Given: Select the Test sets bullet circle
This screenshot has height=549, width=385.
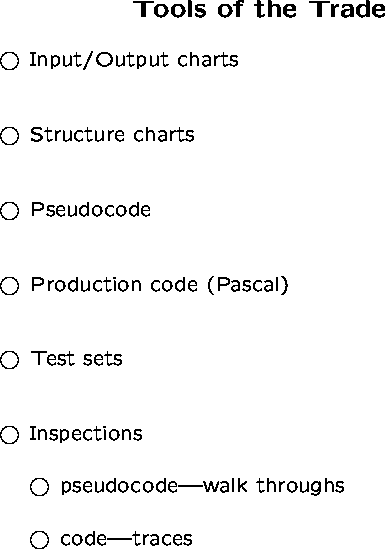Looking at the screenshot, I should [x=9, y=360].
